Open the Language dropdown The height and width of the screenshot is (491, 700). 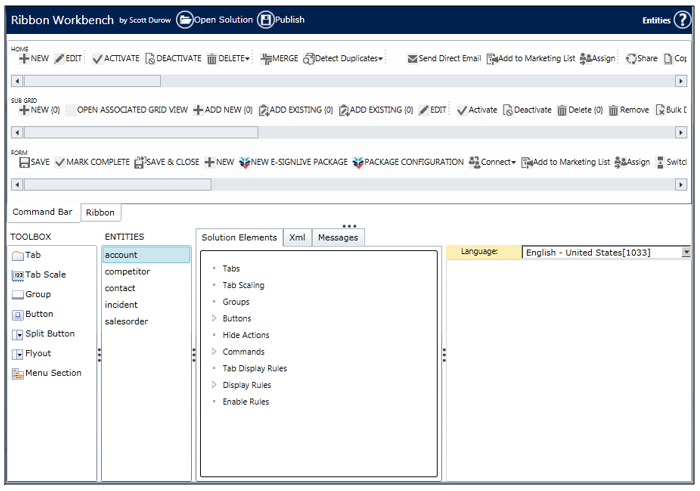point(685,253)
